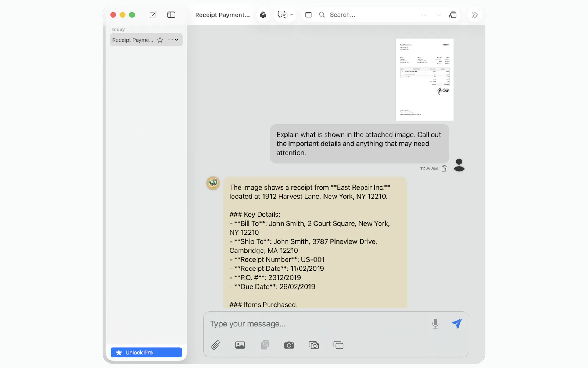588x368 pixels.
Task: Expand the chat bubble dropdown in toolbar
Action: point(285,15)
